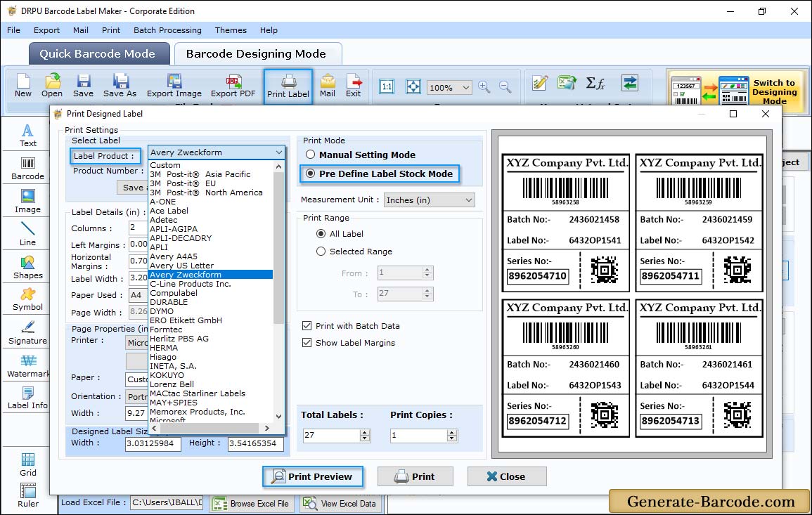Click the sigma formula icon
The height and width of the screenshot is (515, 812).
click(595, 83)
